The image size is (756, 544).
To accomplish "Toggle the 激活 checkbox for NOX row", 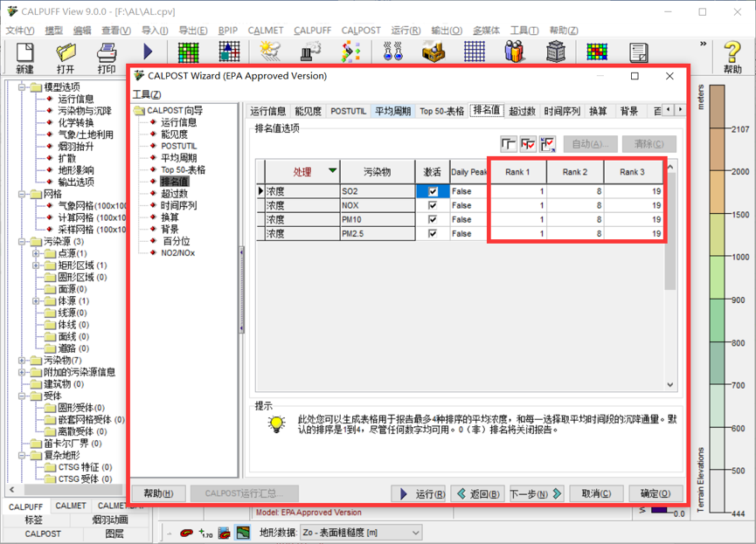I will point(433,205).
